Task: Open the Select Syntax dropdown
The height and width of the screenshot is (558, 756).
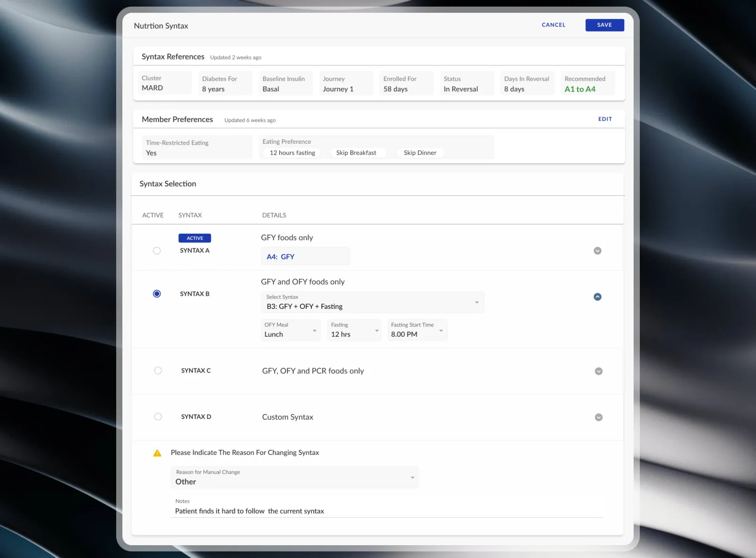Action: click(372, 302)
